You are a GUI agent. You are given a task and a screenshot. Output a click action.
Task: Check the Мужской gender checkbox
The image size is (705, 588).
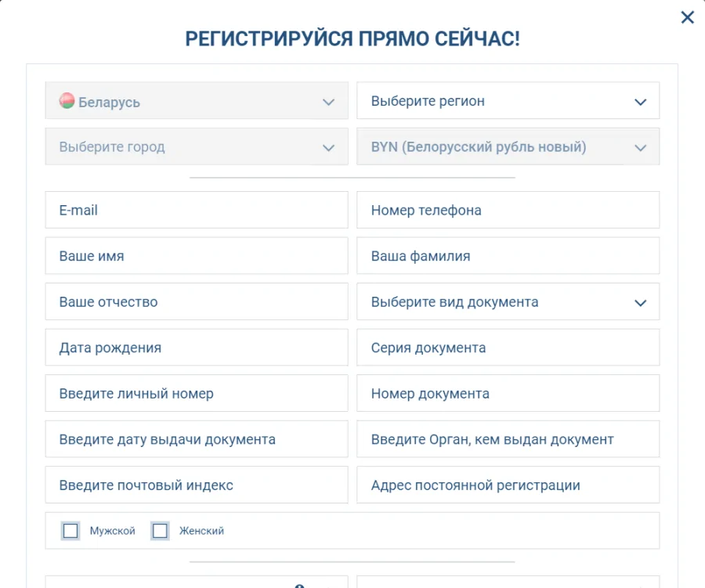click(x=70, y=530)
